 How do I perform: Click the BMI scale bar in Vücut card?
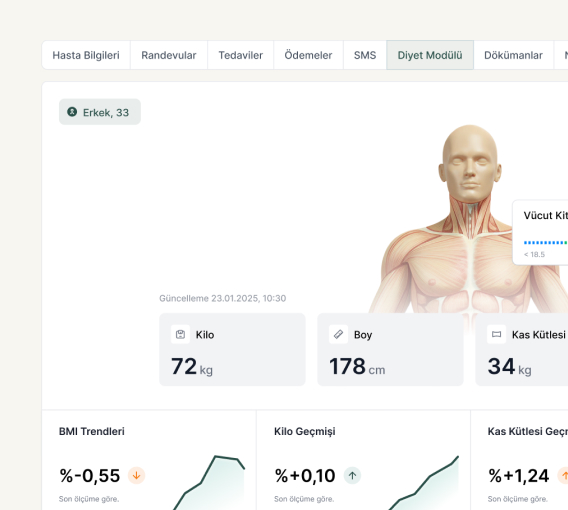[x=546, y=243]
